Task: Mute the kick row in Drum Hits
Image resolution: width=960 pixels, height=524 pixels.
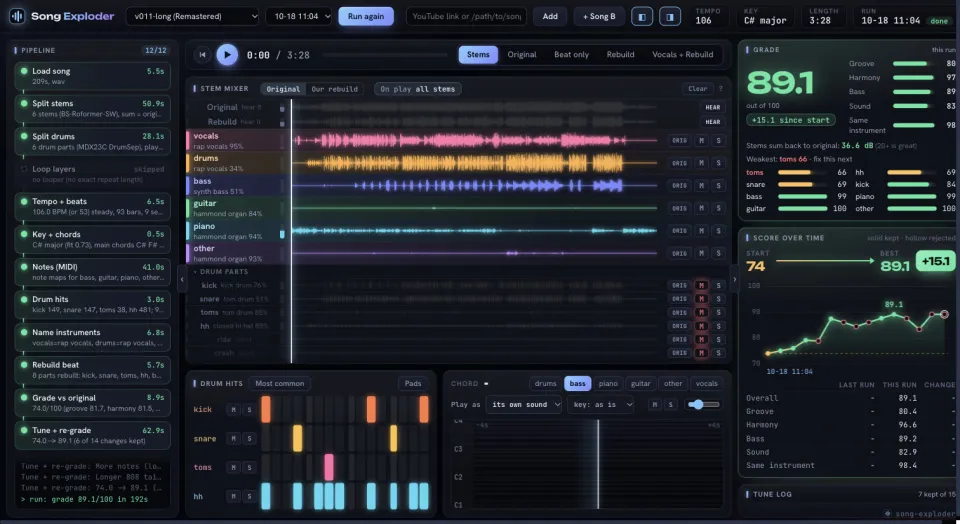Action: pos(233,410)
